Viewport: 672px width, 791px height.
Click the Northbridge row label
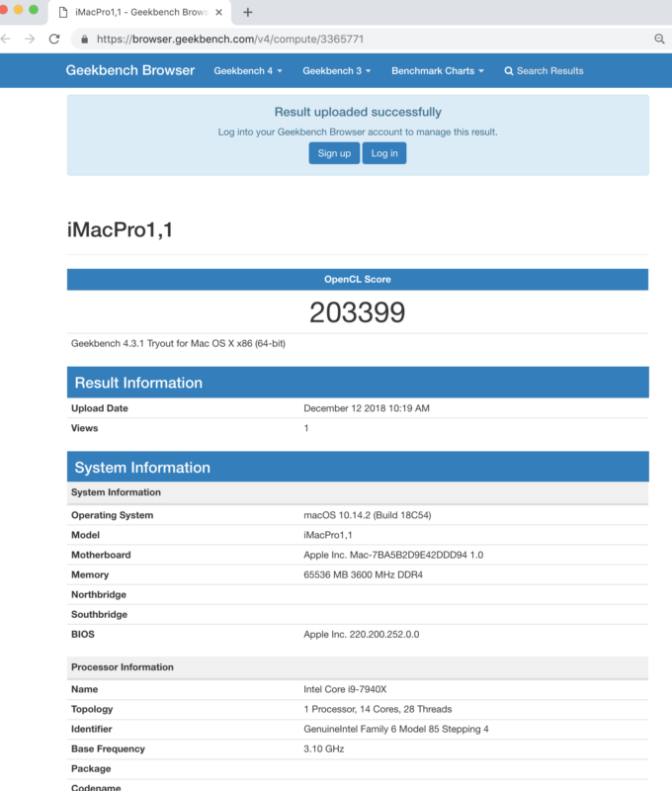tap(98, 595)
